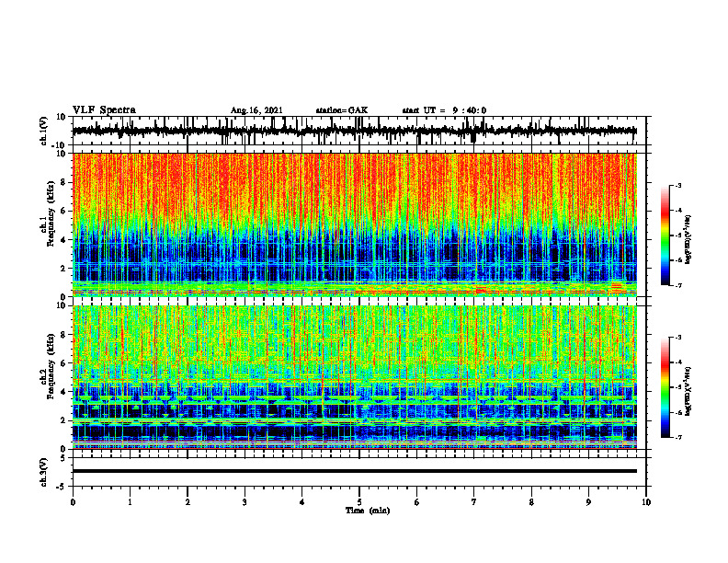Click the '6' kHz tick on ch.2 frequency axis

pyautogui.click(x=63, y=363)
